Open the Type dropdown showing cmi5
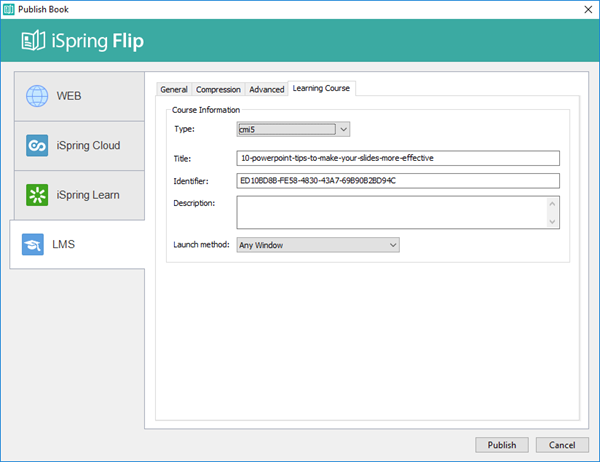Screen dimensions: 600x462 [x=293, y=129]
